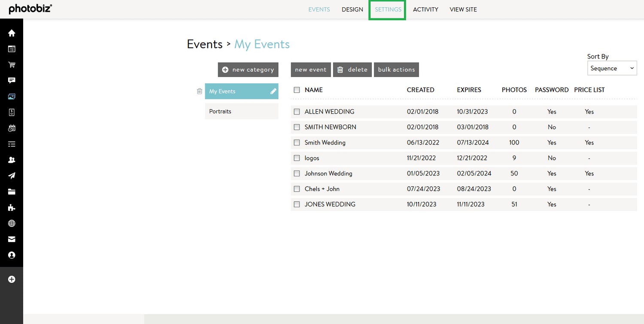Click the globe domains icon in sidebar

click(x=12, y=223)
